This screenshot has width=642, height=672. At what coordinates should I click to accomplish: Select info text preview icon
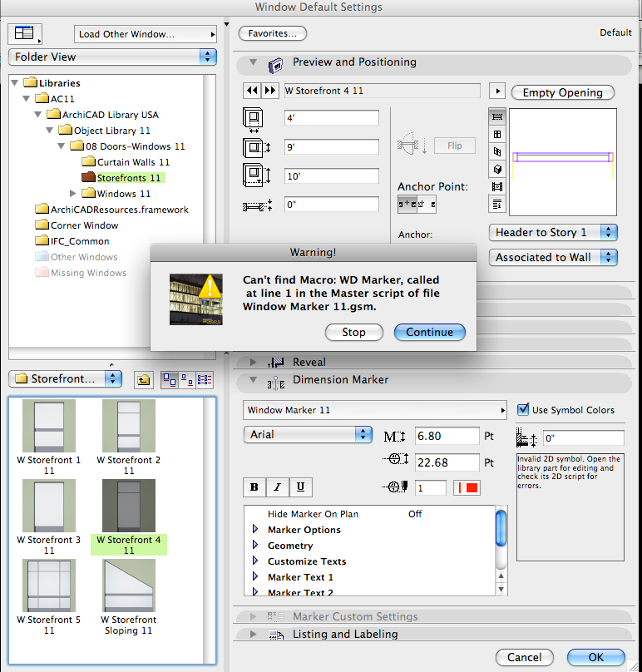pos(497,205)
